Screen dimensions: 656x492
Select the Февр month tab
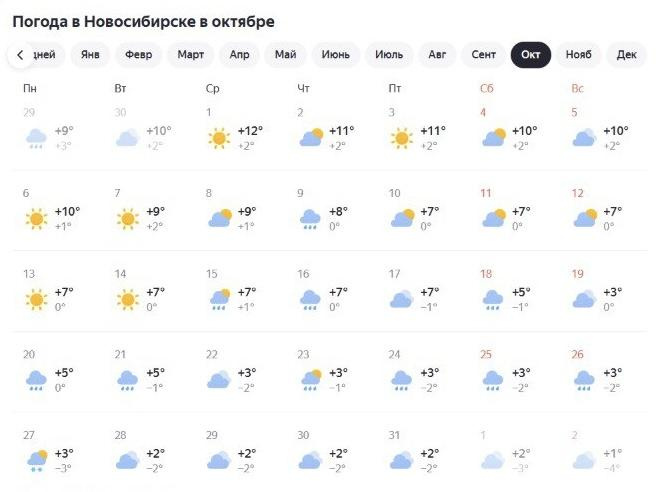click(x=139, y=54)
